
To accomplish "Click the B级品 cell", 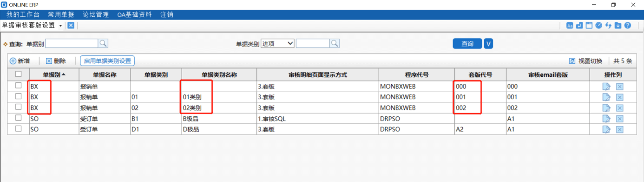I will pos(219,119).
